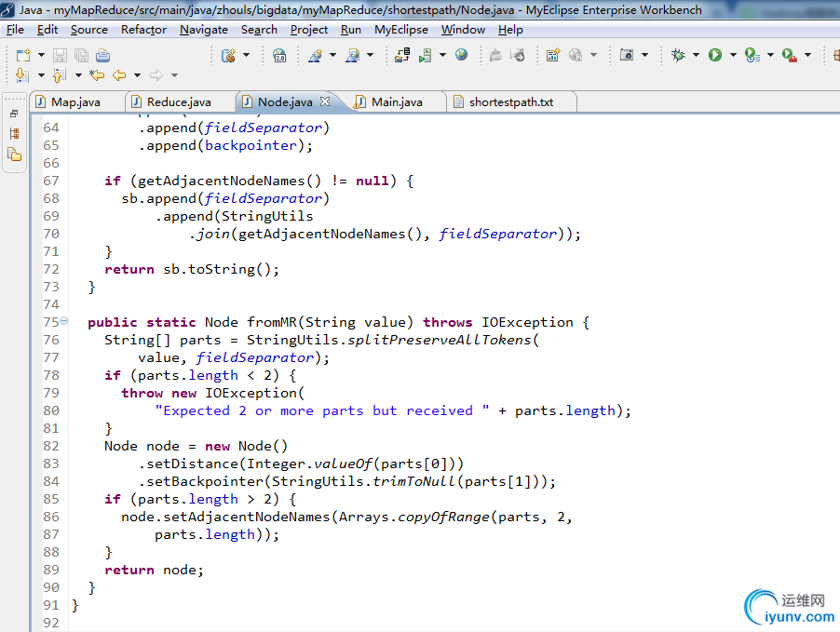Viewport: 840px width, 632px height.
Task: Click the Back navigation yellow arrow
Action: pyautogui.click(x=119, y=75)
